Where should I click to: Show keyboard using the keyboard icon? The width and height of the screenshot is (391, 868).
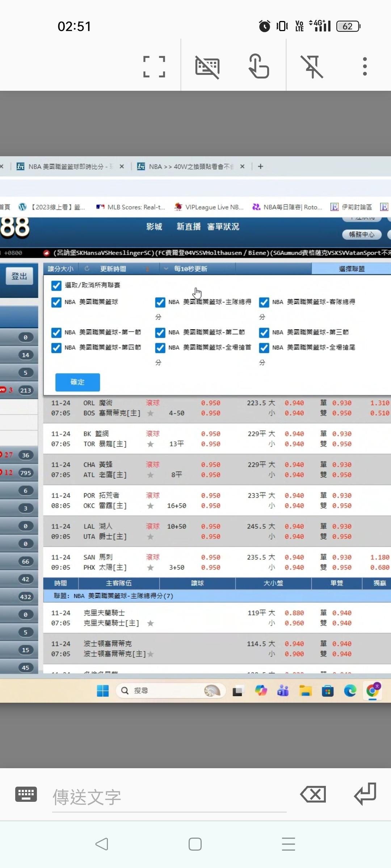[x=26, y=795]
